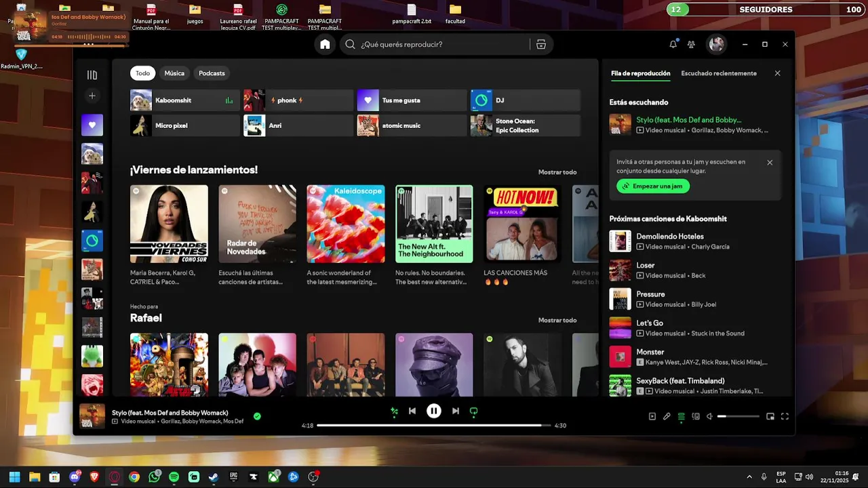Image resolution: width=868 pixels, height=488 pixels.
Task: Open the Liked Songs purple heart in sidebar
Action: click(x=92, y=125)
